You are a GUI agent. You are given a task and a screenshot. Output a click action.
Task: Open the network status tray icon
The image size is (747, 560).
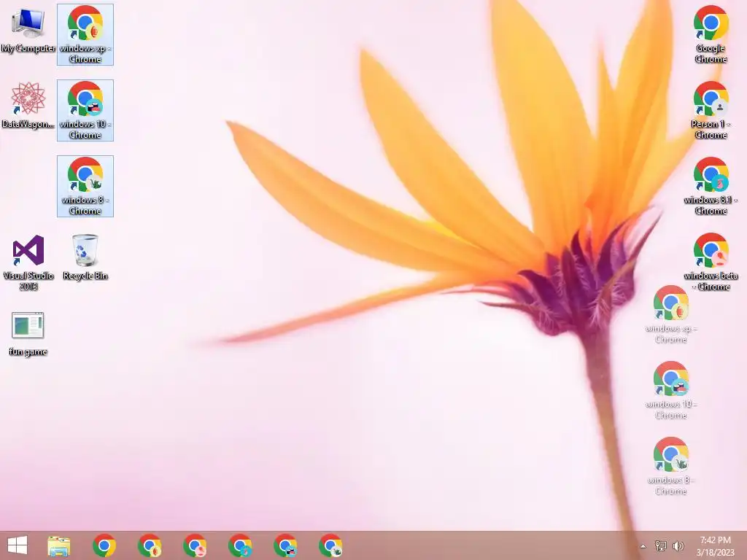[661, 545]
